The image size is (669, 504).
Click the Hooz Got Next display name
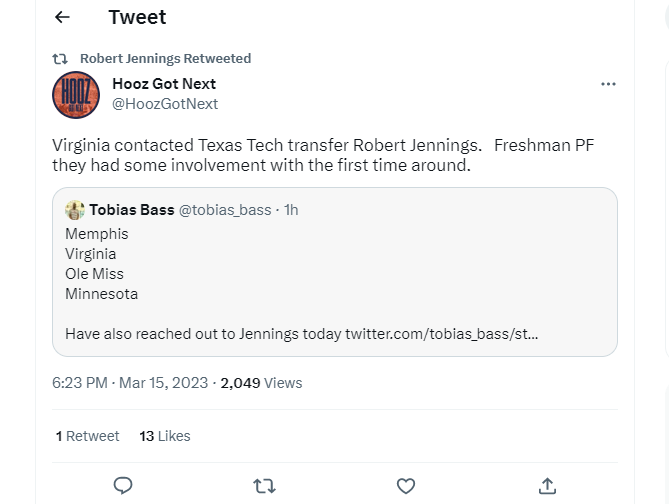tap(164, 84)
